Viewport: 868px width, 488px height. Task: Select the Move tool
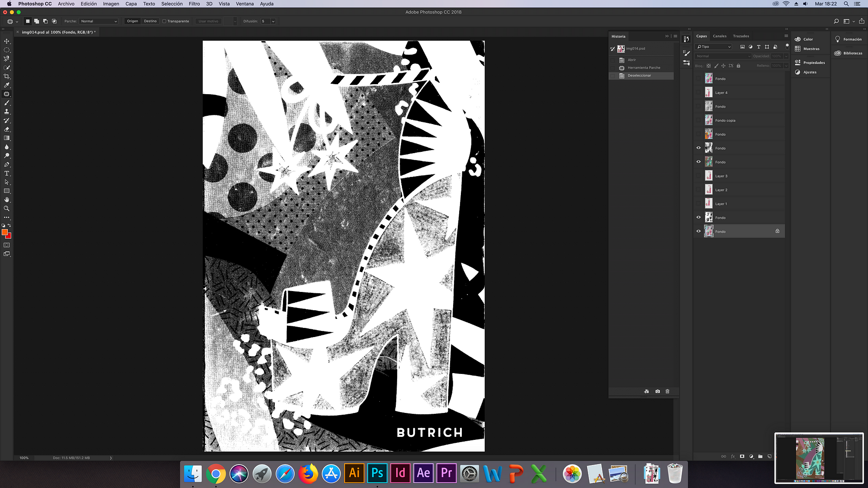(x=7, y=41)
